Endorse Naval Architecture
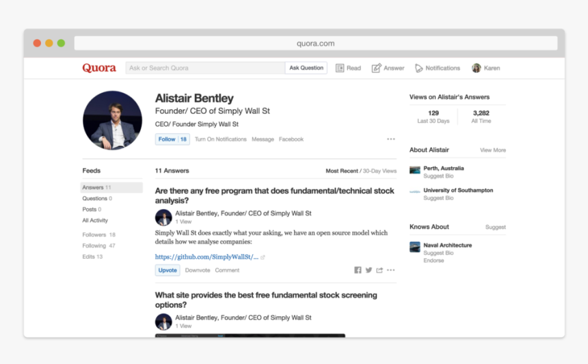 (x=433, y=260)
